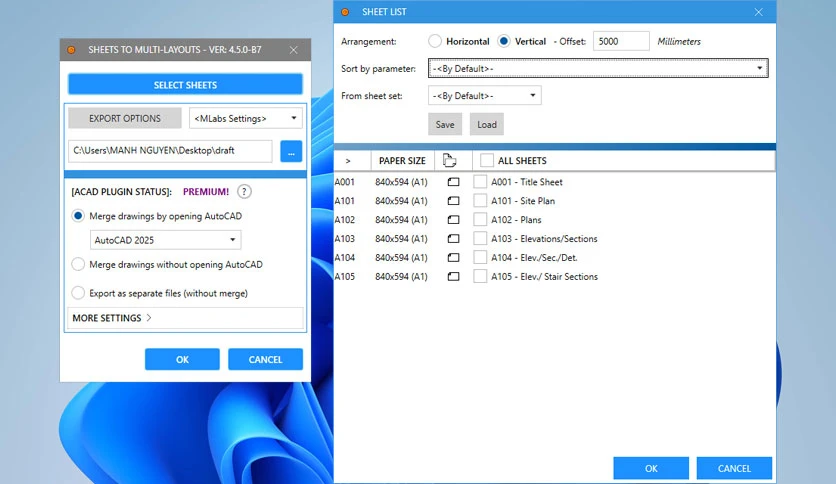Click sheet number A104 in the list
This screenshot has height=484, width=836.
[344, 257]
